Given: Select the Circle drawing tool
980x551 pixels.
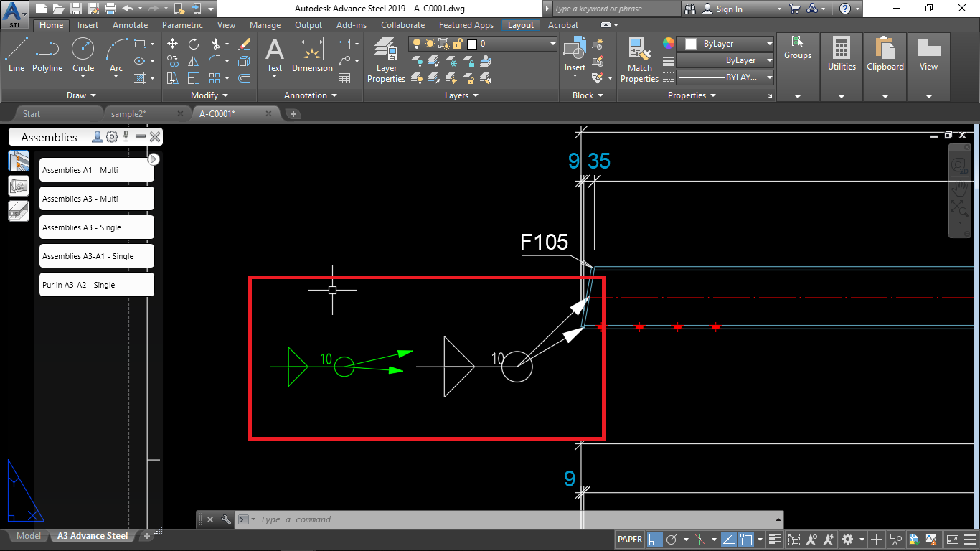Looking at the screenshot, I should (83, 50).
